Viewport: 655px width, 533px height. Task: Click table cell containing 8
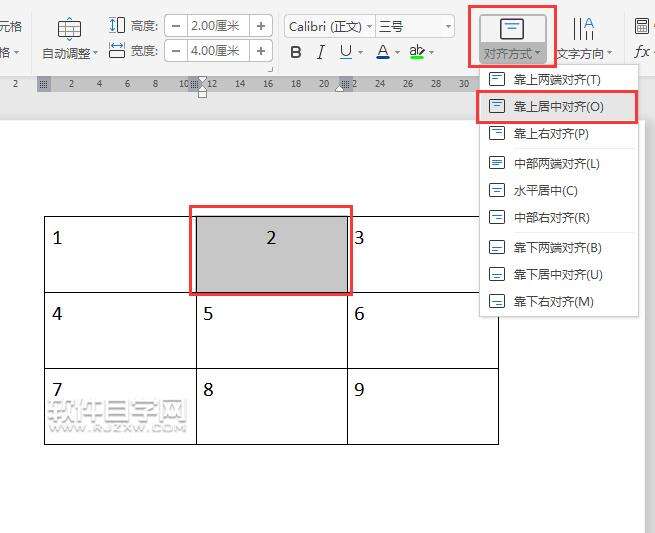coord(272,406)
